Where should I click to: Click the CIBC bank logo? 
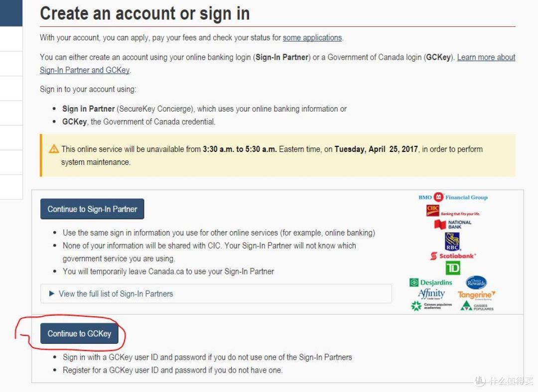point(453,211)
